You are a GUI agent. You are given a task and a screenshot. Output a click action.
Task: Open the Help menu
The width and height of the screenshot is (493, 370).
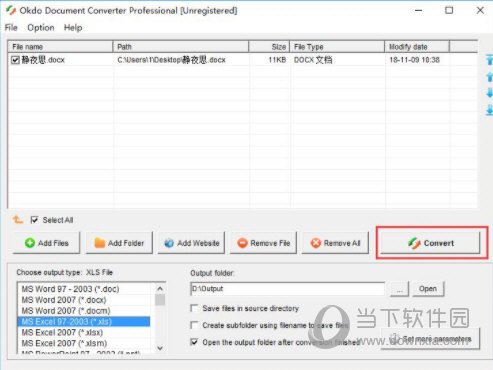click(x=73, y=28)
